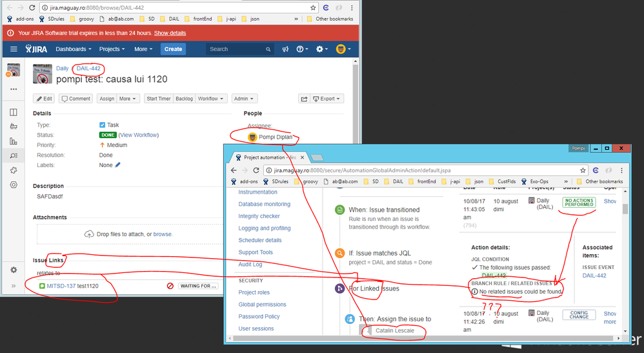Screen dimensions: 644x353
Task: Close the Project automation browser tab
Action: point(302,157)
